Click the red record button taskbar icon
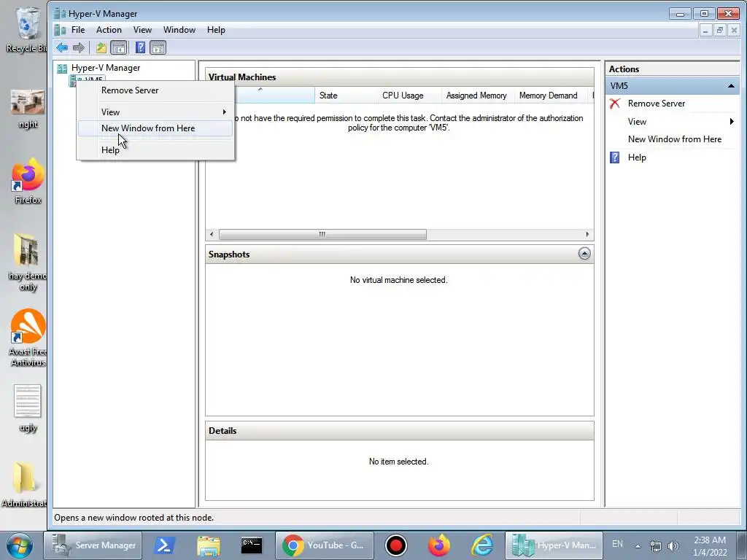 click(395, 545)
